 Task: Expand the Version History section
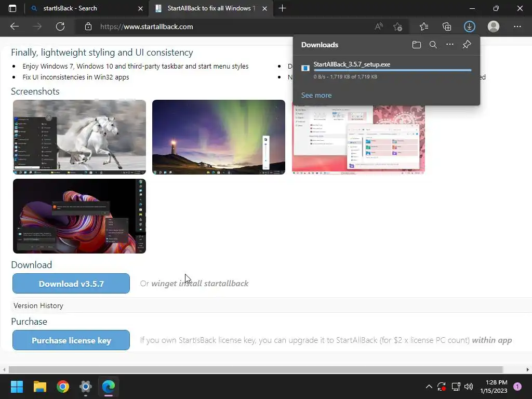click(38, 305)
